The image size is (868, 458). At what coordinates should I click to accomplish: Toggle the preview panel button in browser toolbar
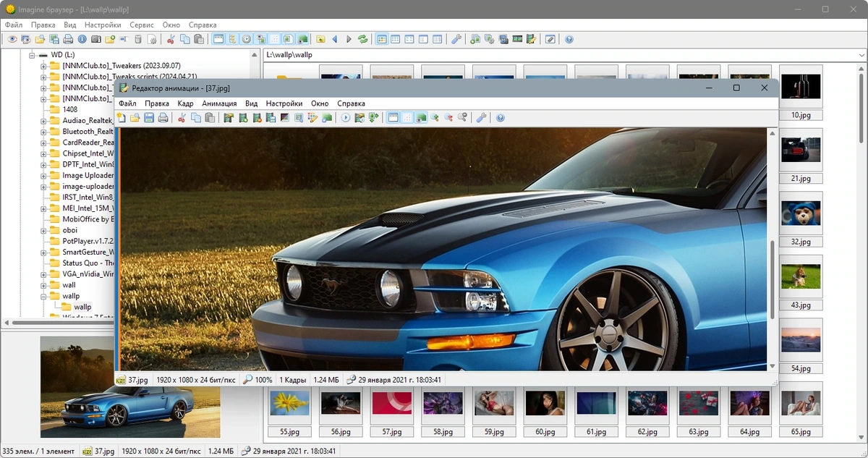[x=260, y=39]
